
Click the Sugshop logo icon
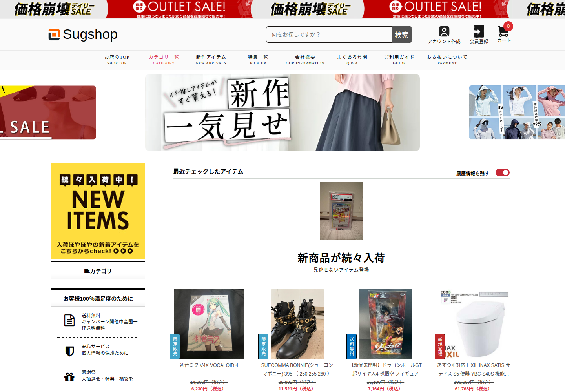pos(54,34)
